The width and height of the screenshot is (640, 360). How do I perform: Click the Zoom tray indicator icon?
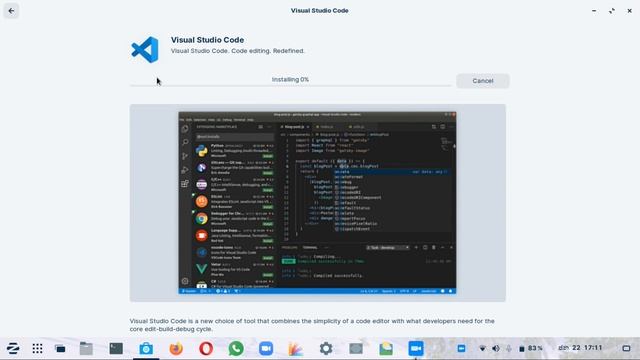tap(461, 348)
